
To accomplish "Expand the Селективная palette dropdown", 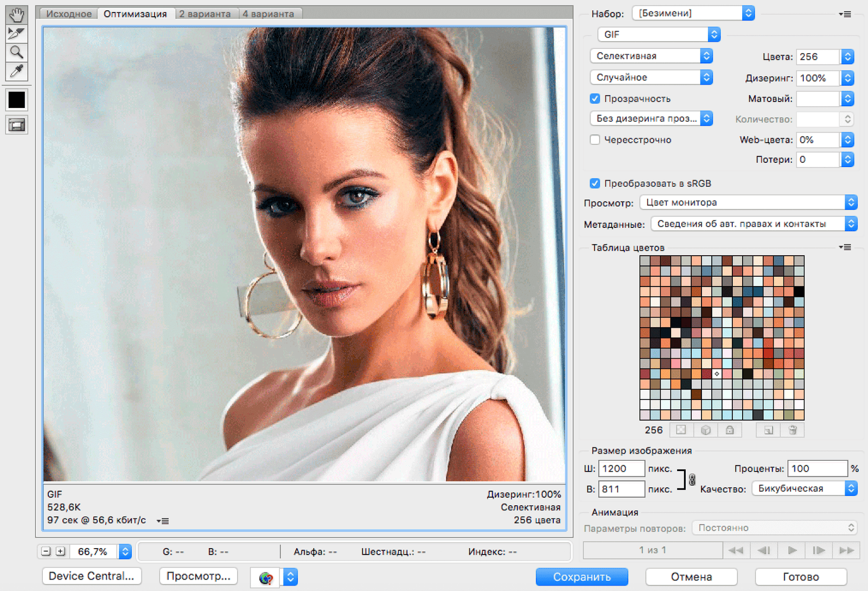I will point(651,56).
